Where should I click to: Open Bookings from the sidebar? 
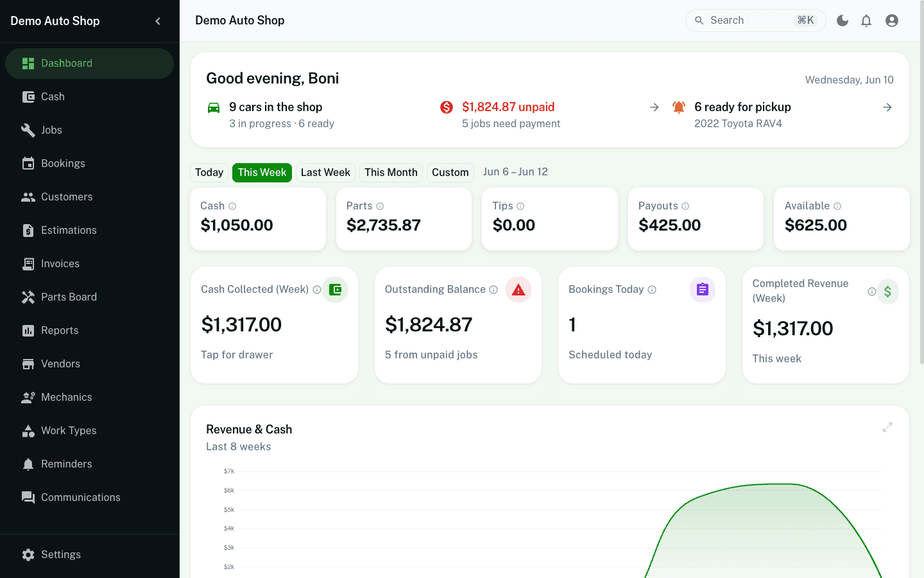click(89, 164)
